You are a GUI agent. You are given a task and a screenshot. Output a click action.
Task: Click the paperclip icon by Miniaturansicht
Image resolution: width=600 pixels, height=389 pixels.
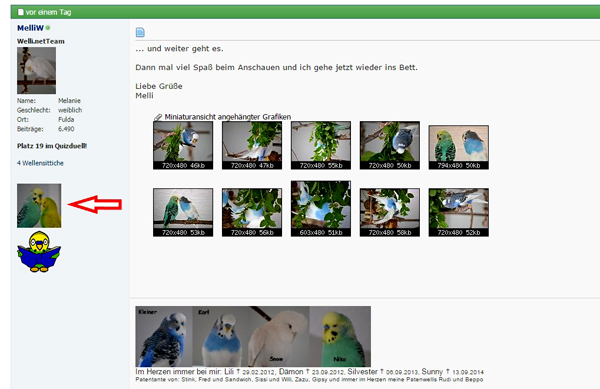click(158, 117)
